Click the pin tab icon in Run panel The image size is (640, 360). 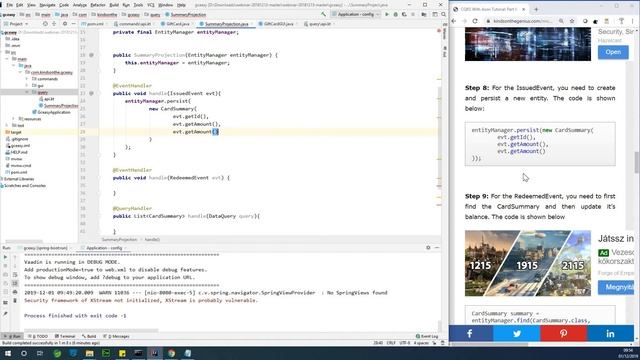click(5, 314)
